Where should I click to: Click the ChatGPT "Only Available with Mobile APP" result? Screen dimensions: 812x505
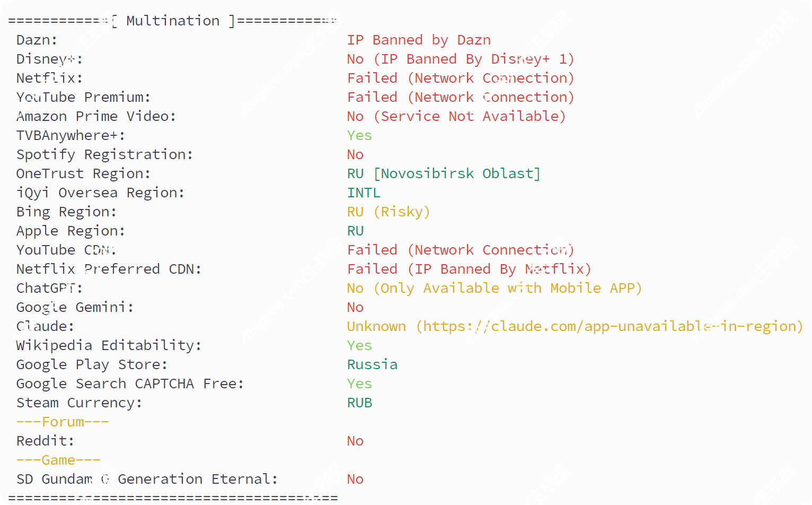click(494, 288)
